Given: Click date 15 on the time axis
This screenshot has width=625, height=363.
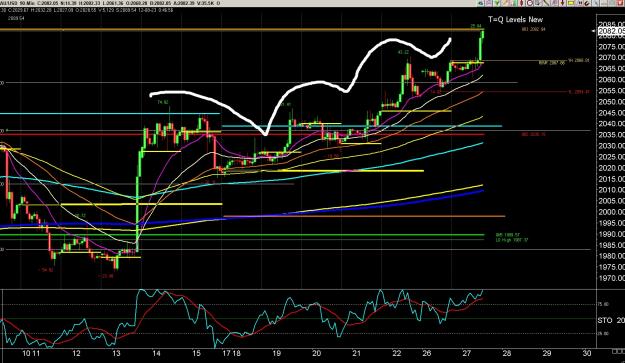Looking at the screenshot, I should click(197, 353).
